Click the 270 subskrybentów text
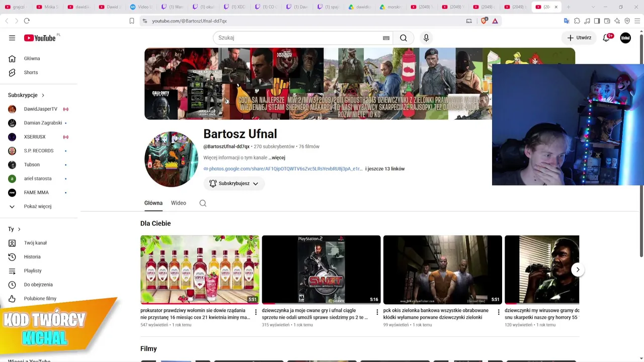This screenshot has width=644, height=362. pyautogui.click(x=274, y=147)
